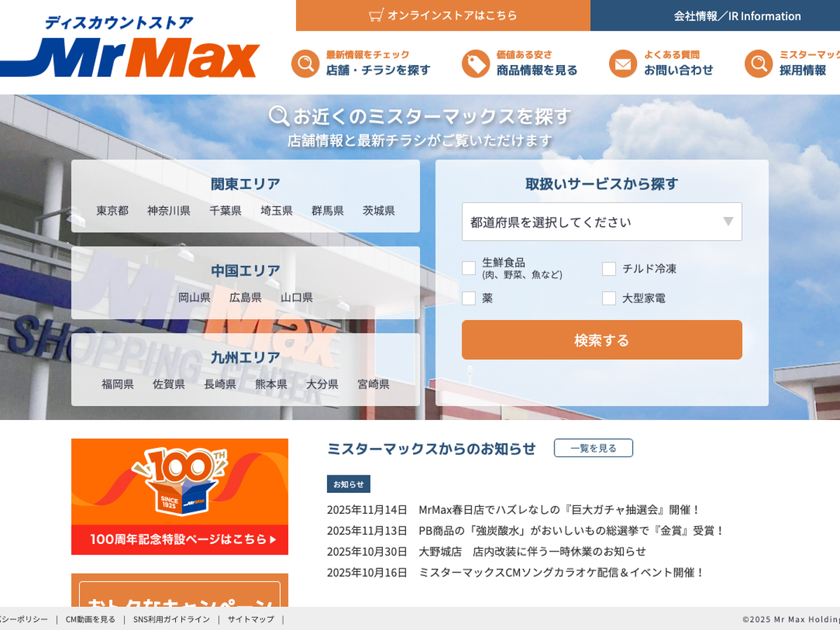Viewport: 840px width, 630px height.
Task: Click the 一覧を見る button
Action: pos(593,448)
